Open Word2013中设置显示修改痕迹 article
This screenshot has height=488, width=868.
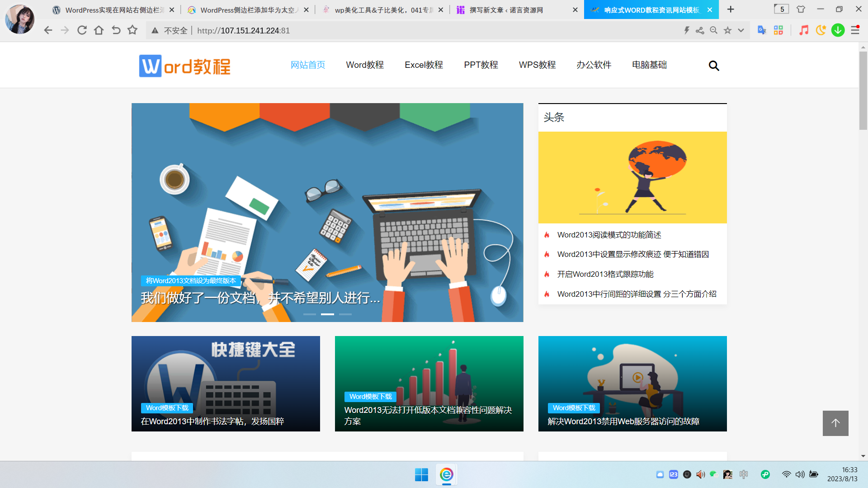pos(633,254)
